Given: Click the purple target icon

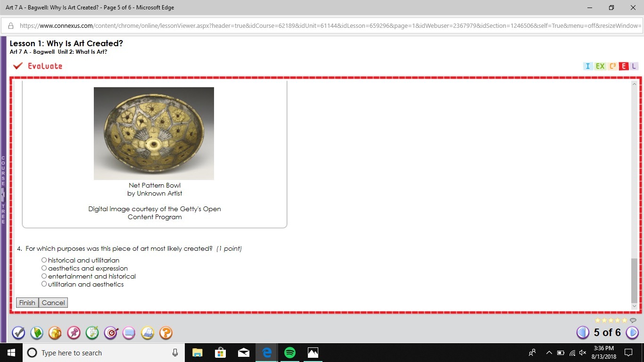Looking at the screenshot, I should coord(111,333).
